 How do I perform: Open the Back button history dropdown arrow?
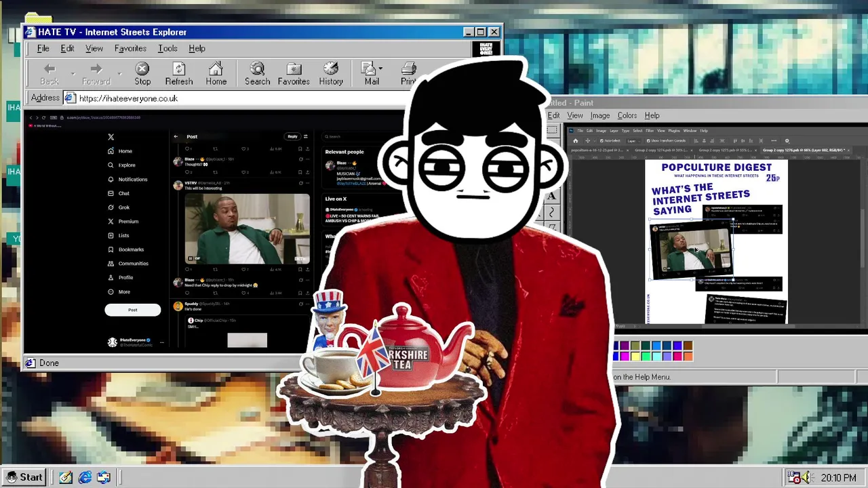click(73, 73)
